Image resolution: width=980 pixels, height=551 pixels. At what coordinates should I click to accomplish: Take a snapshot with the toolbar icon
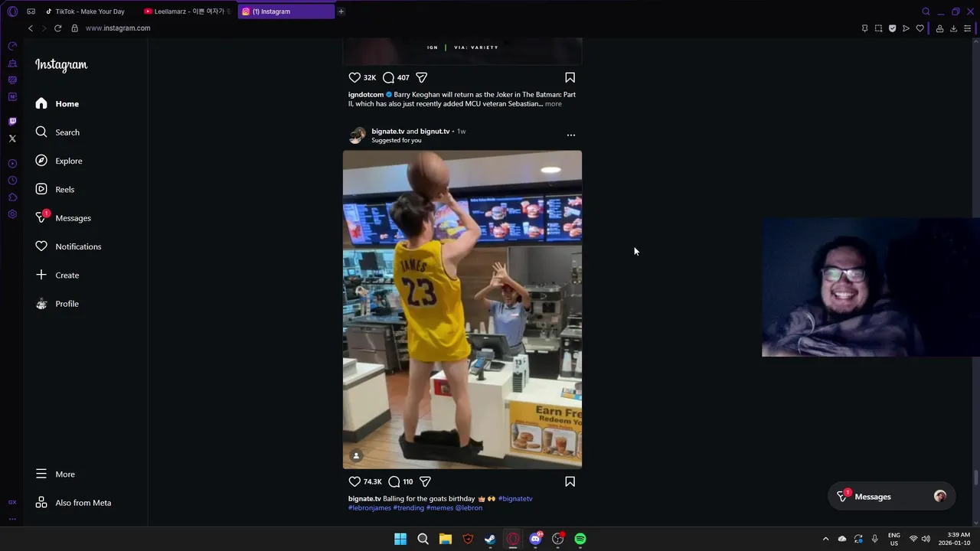(878, 28)
